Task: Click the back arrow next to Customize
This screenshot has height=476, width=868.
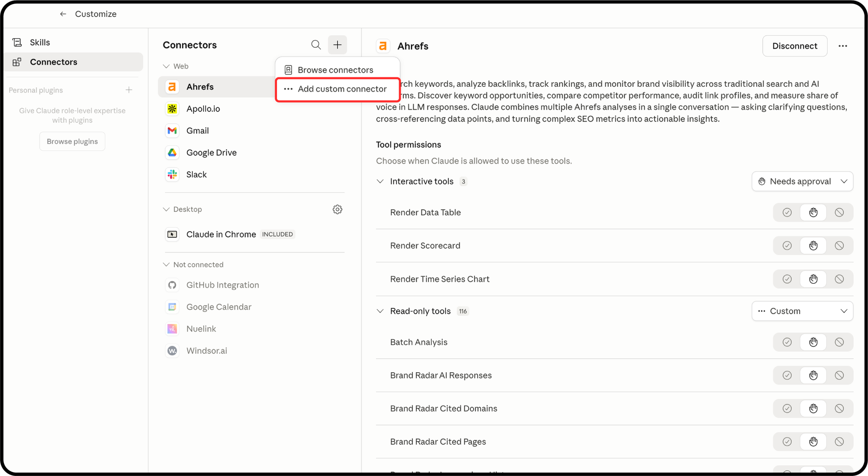Action: coord(63,14)
